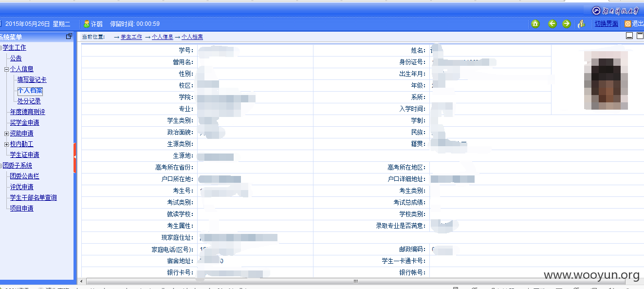Open 团委公告栏 menu entry
644x289 pixels.
[25, 176]
